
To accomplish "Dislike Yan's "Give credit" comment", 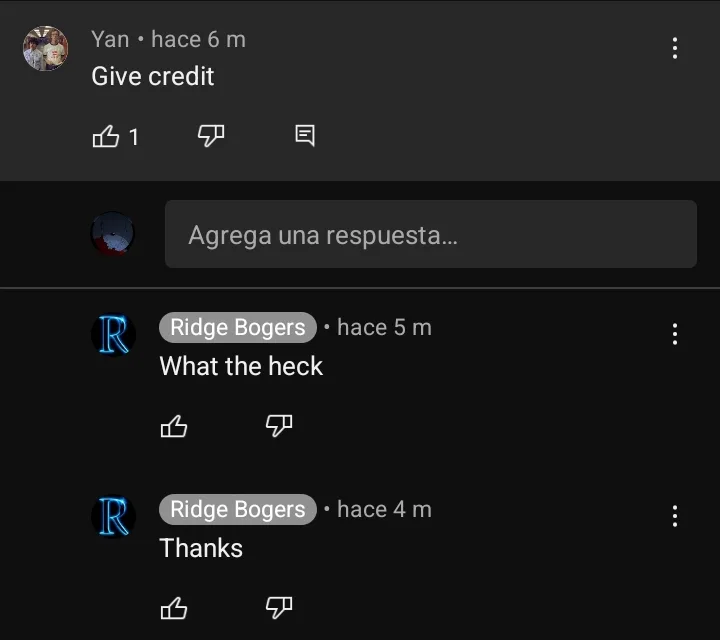I will click(211, 136).
